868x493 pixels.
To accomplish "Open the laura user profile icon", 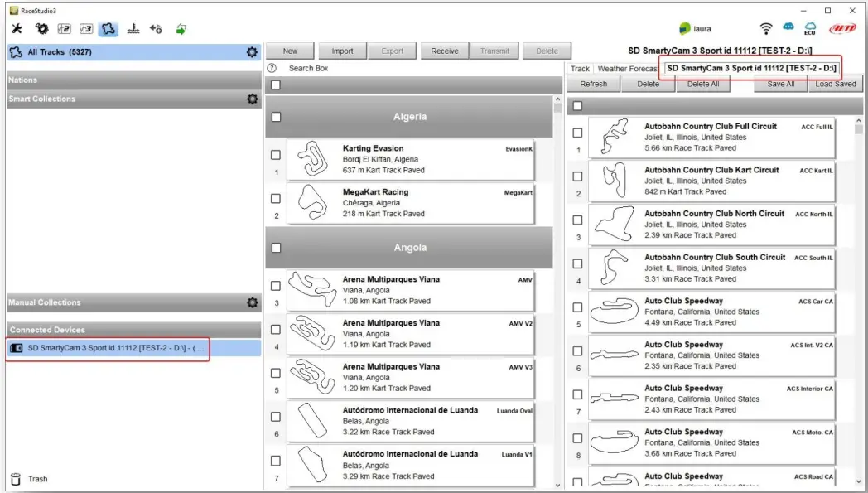I will [x=685, y=29].
